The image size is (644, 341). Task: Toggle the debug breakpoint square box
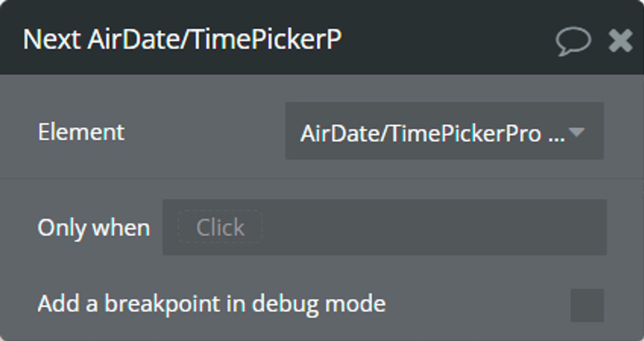[x=587, y=305]
